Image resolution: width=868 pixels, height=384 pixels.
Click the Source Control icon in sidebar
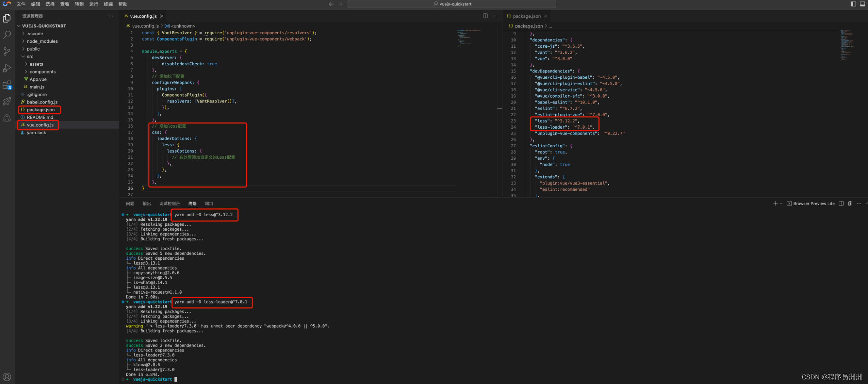[x=7, y=52]
